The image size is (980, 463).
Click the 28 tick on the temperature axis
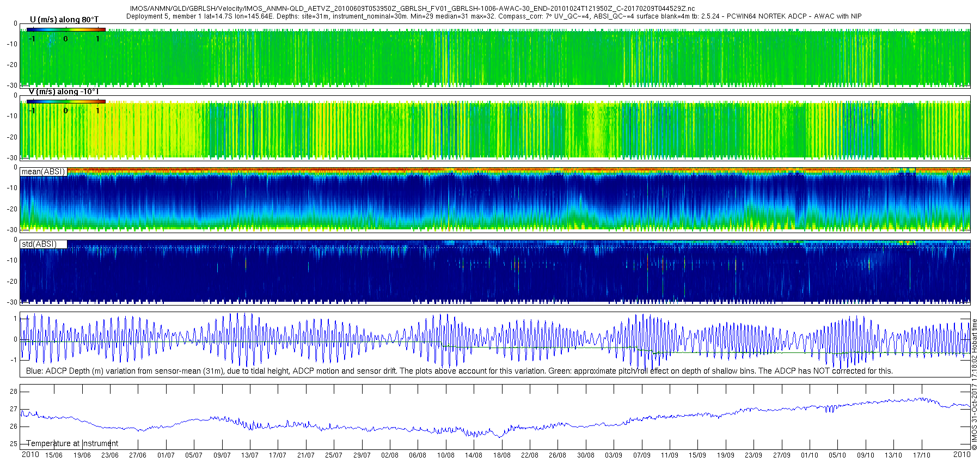point(14,392)
